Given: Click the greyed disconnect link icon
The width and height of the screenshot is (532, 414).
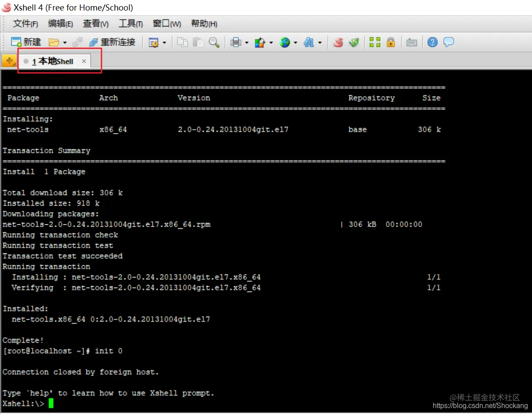Looking at the screenshot, I should click(x=77, y=42).
